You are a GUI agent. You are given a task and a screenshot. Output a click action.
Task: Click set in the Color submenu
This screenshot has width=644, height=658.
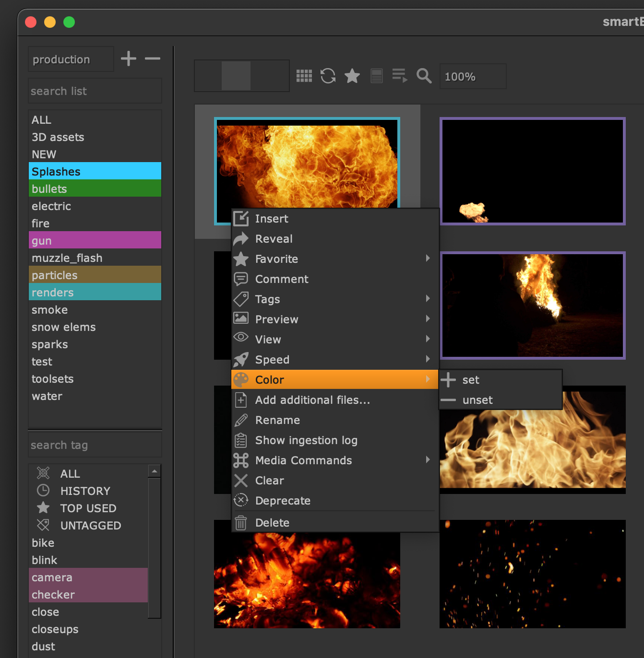[471, 380]
